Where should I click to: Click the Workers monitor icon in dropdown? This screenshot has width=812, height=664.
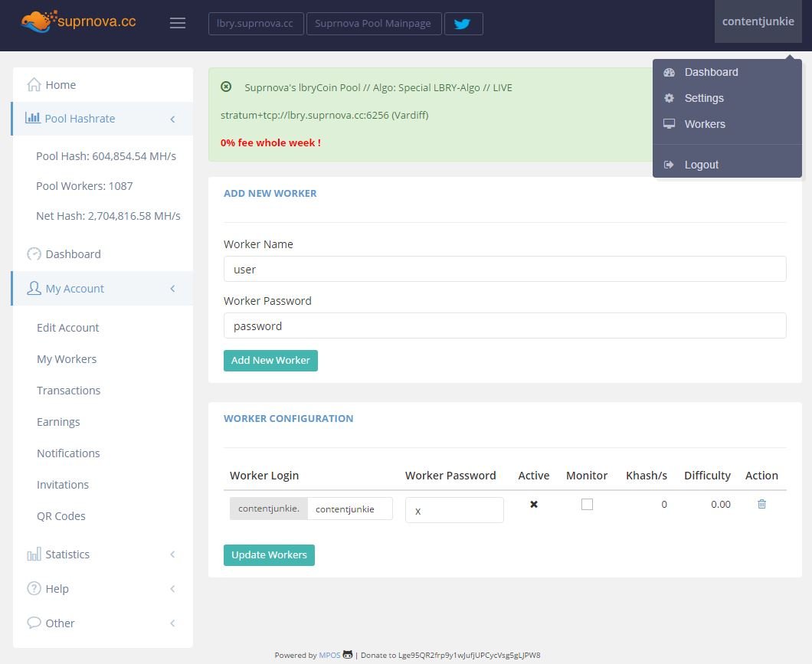pos(669,124)
